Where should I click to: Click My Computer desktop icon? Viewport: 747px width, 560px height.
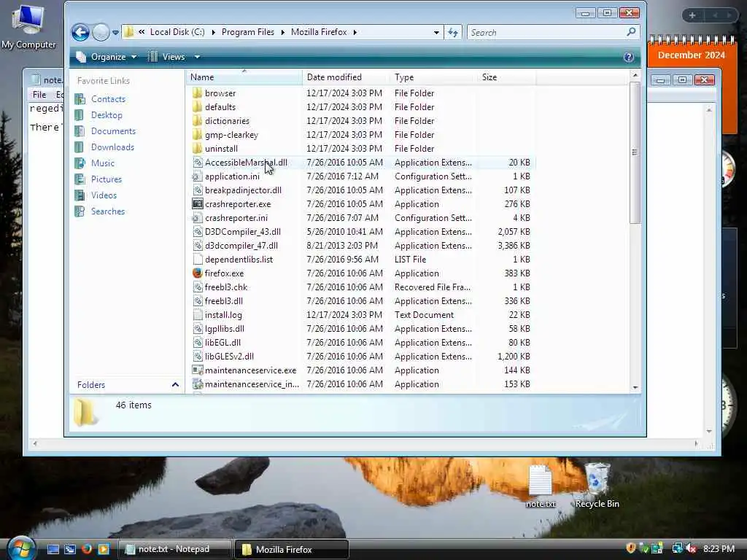pos(28,26)
